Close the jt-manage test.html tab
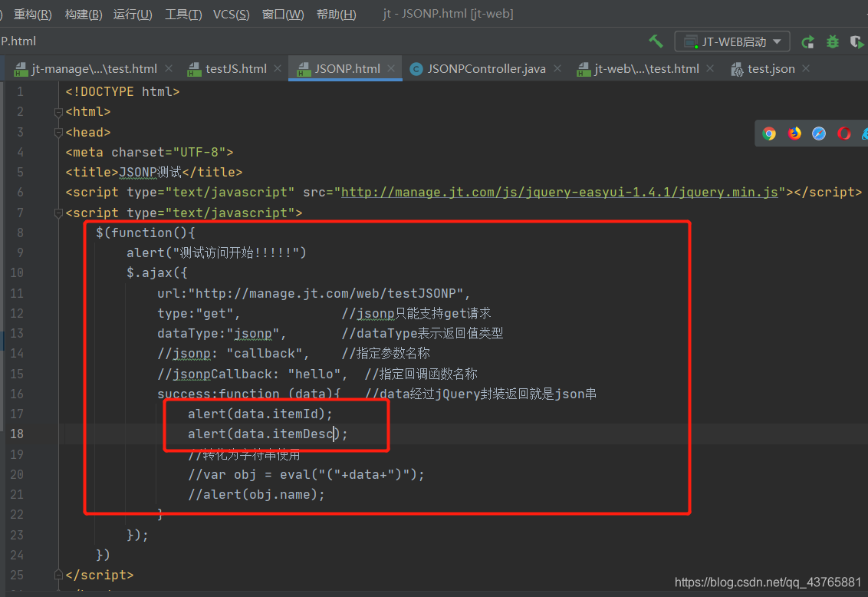The width and height of the screenshot is (868, 597). click(x=169, y=68)
